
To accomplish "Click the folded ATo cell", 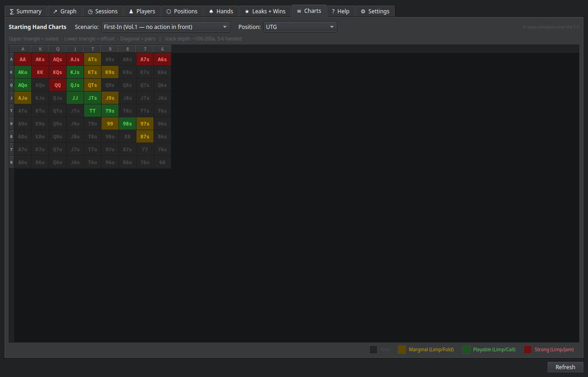I will (23, 111).
